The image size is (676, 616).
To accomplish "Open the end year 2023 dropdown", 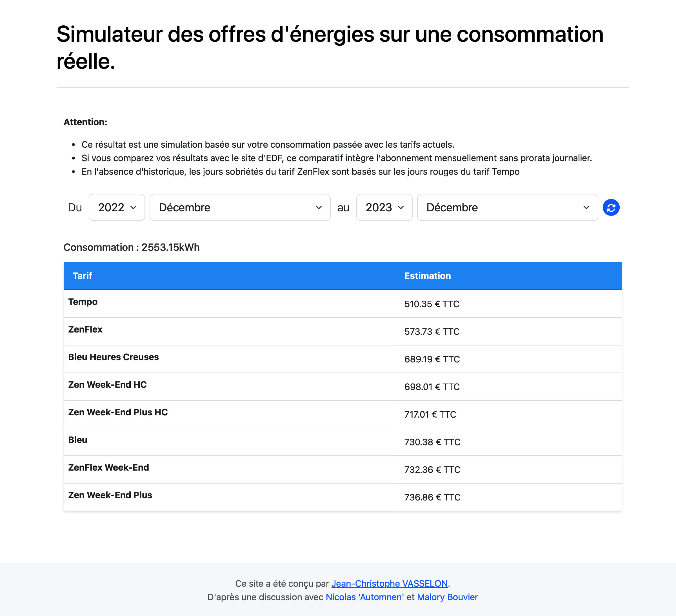I will tap(384, 208).
